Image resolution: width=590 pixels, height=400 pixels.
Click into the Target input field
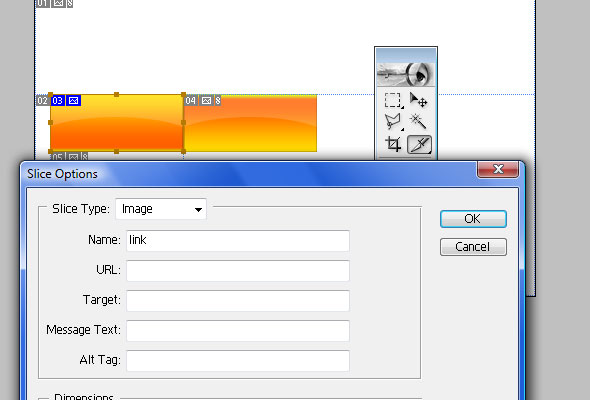click(x=238, y=301)
